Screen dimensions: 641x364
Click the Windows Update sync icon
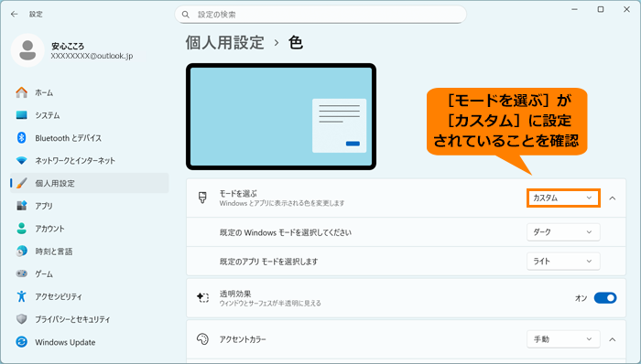[21, 341]
